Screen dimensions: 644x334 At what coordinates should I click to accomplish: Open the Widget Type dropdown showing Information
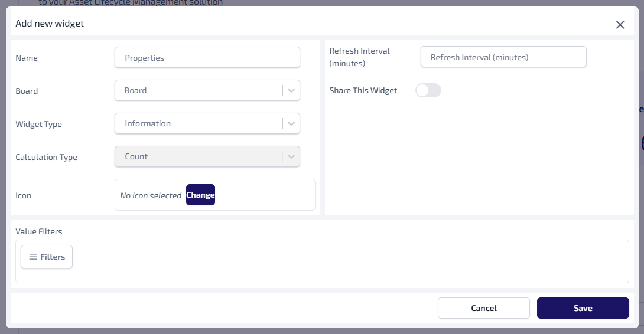coord(198,124)
